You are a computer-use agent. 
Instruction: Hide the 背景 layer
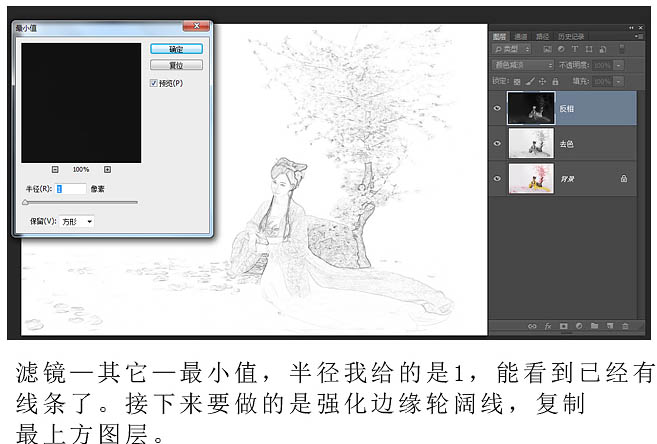(x=497, y=178)
